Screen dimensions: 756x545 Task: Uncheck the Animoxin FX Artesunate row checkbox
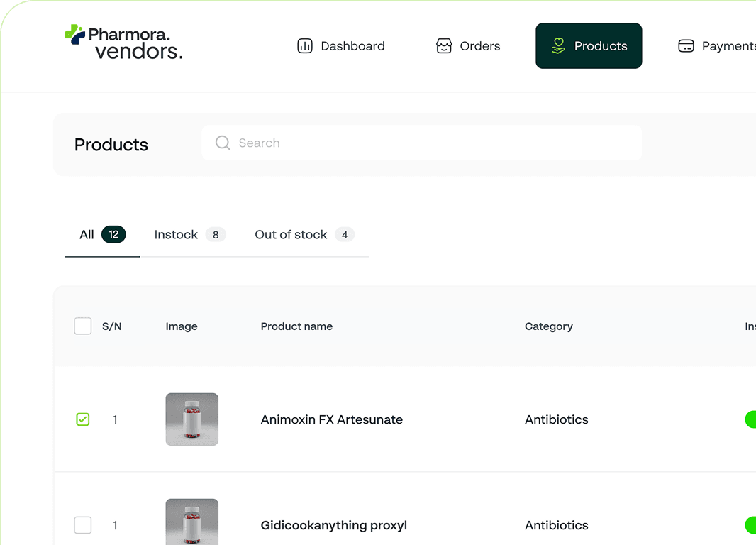pyautogui.click(x=83, y=419)
